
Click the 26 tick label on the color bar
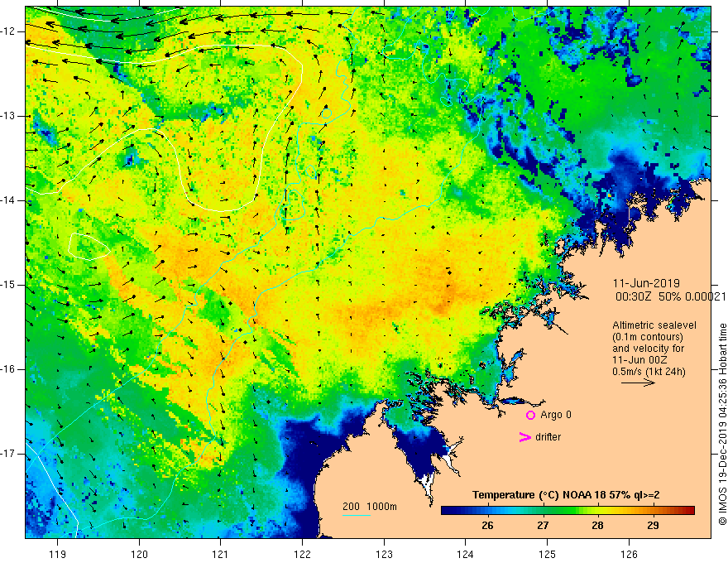pos(487,526)
